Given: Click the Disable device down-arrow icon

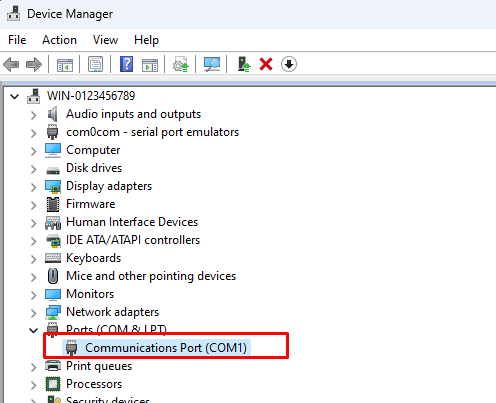Looking at the screenshot, I should tap(289, 64).
